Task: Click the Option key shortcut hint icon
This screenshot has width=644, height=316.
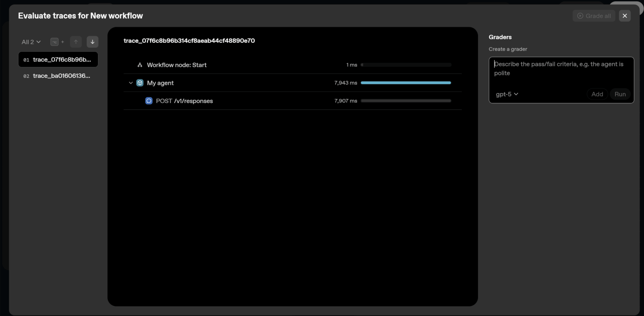Action: 54,42
